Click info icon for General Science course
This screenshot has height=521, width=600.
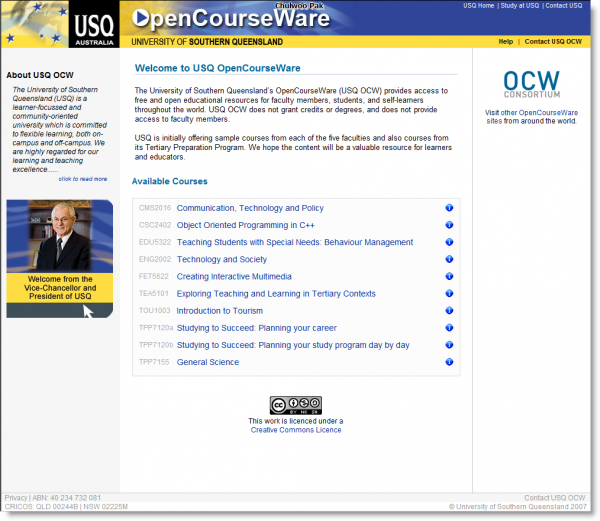tap(450, 362)
